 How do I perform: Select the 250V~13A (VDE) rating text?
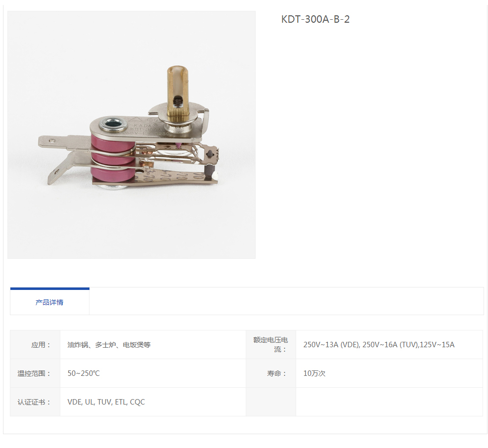point(331,345)
